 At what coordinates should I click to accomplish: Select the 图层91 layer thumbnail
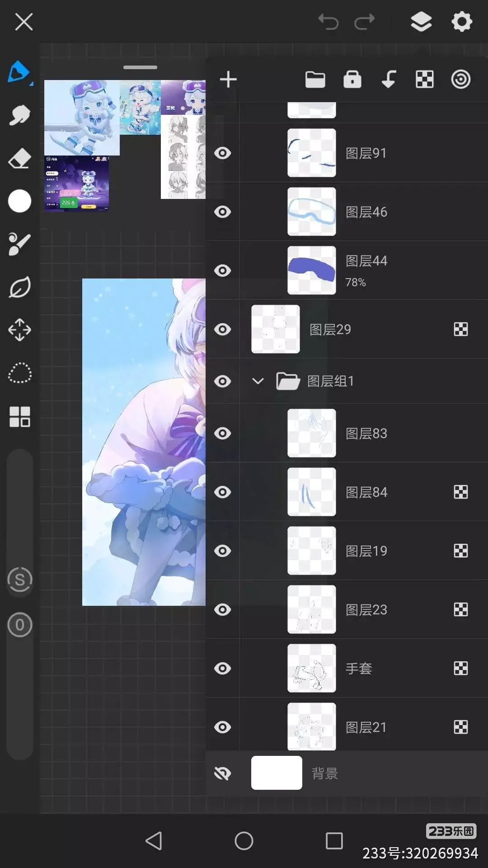(312, 153)
